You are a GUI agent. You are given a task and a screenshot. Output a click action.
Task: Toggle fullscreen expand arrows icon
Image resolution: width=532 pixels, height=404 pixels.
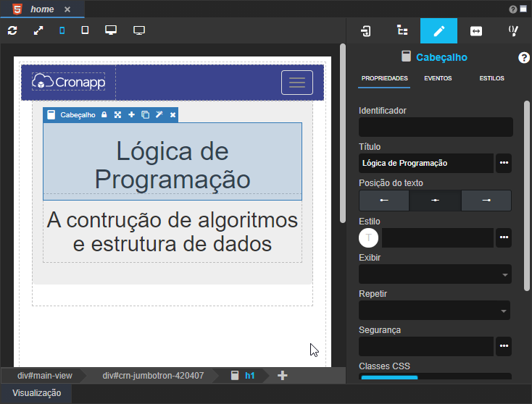click(x=38, y=30)
